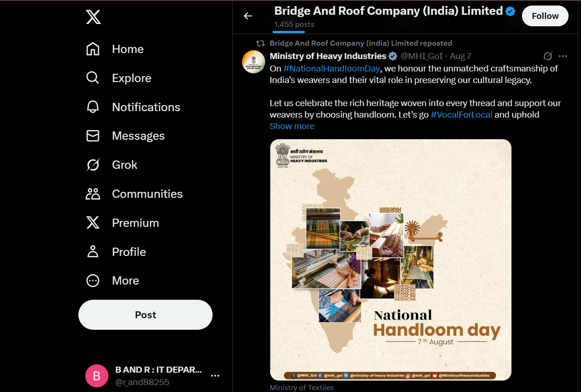Click the Grok icon on the post

point(548,56)
